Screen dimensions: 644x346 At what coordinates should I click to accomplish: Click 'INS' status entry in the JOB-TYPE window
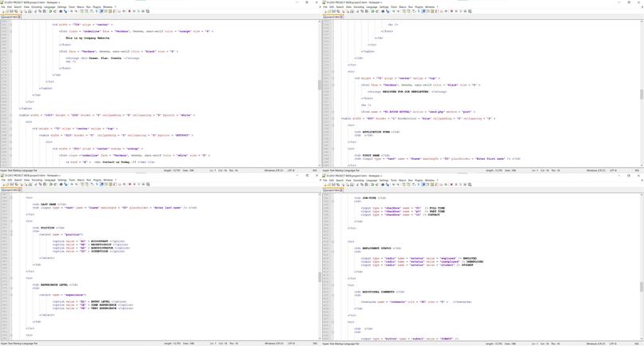[637, 343]
